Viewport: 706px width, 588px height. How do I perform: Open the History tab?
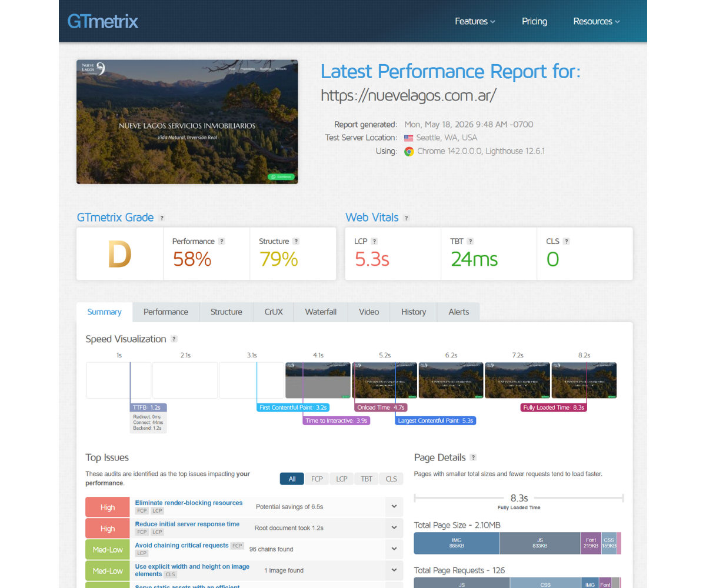click(x=414, y=312)
